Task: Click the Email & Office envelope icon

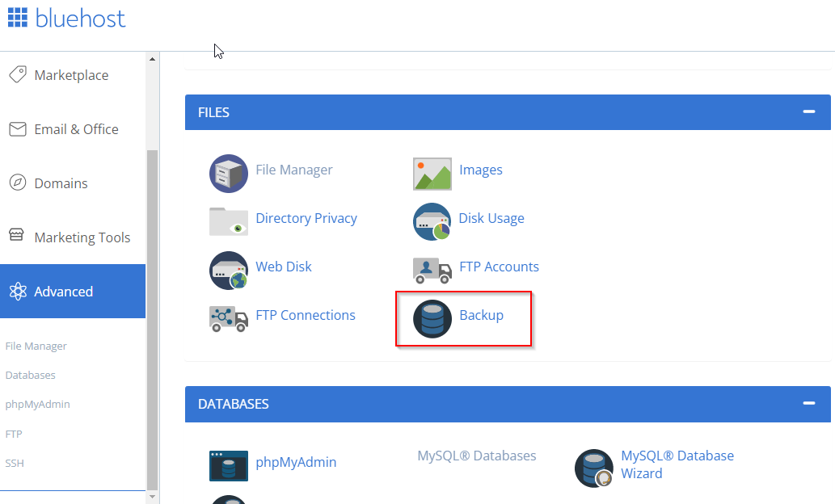Action: [18, 128]
